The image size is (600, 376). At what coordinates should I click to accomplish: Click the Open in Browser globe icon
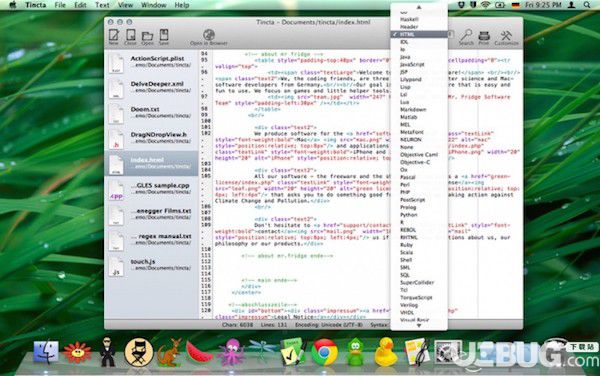(209, 35)
